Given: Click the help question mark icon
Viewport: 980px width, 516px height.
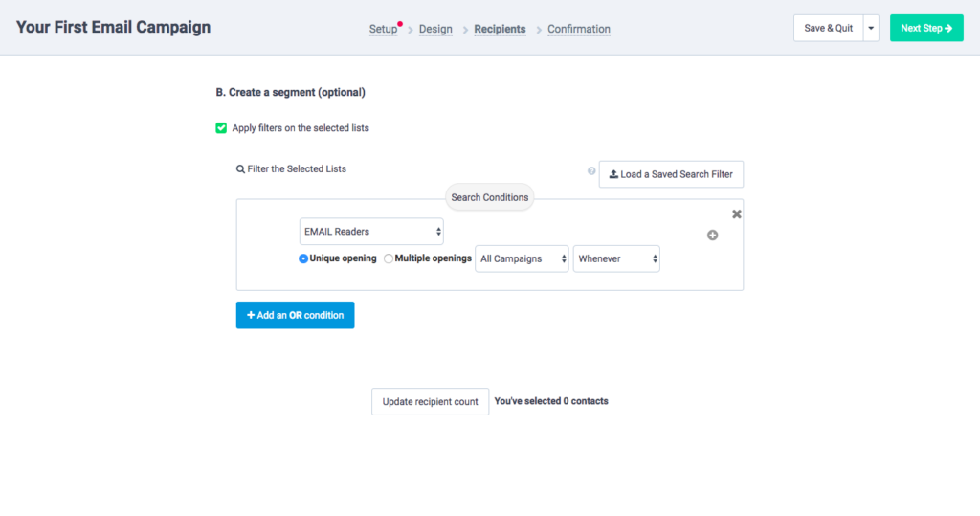Looking at the screenshot, I should [x=591, y=171].
